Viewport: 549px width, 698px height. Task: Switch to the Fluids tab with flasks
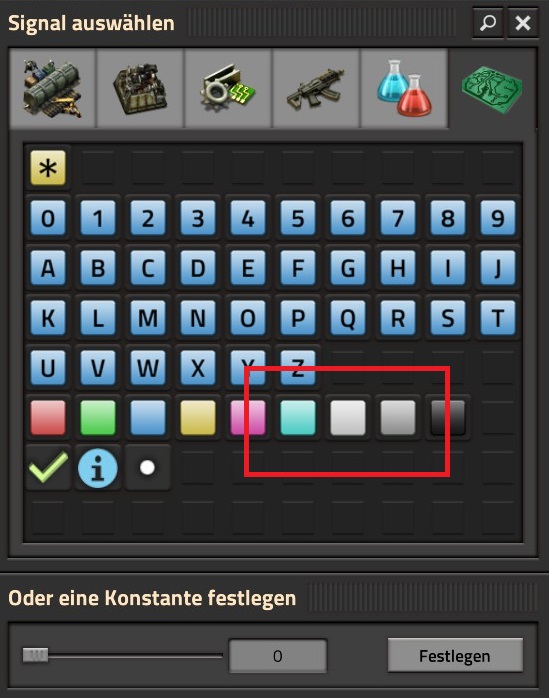point(404,89)
